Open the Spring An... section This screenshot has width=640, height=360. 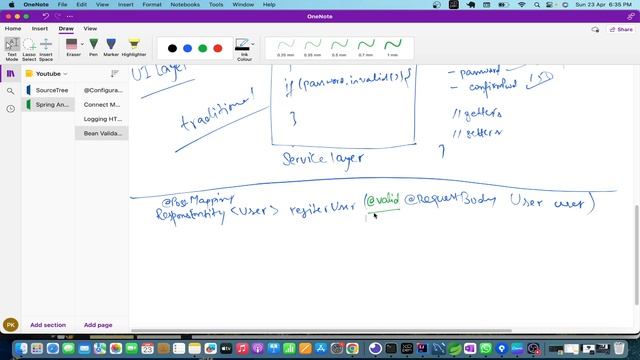48,104
